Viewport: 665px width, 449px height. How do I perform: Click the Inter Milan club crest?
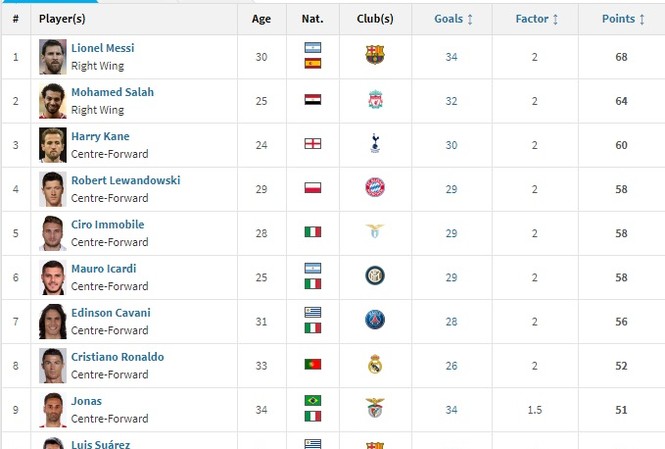coord(375,276)
